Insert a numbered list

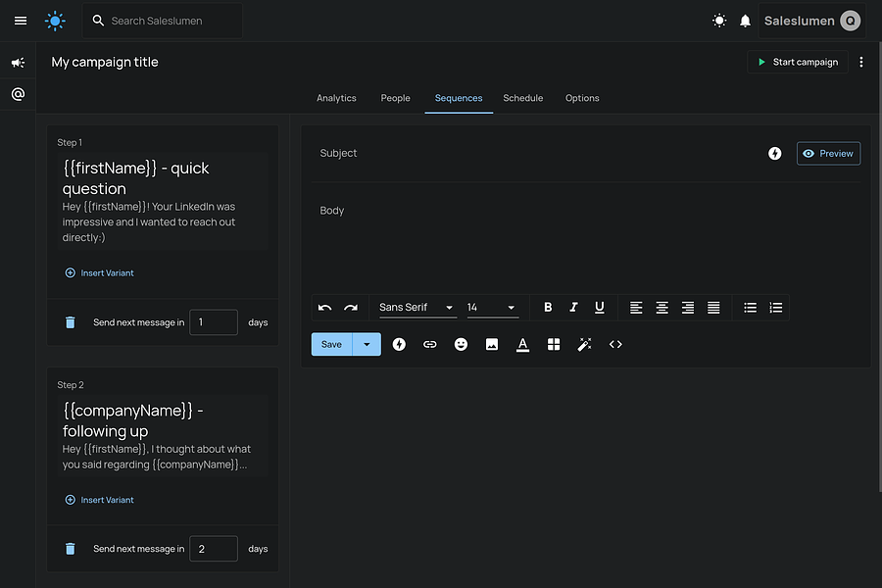click(776, 307)
